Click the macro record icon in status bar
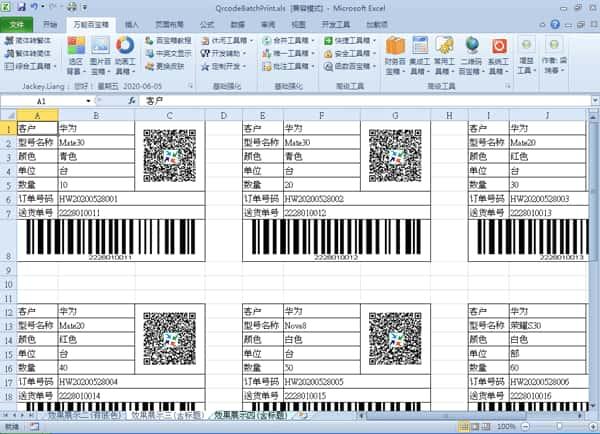 pyautogui.click(x=34, y=426)
